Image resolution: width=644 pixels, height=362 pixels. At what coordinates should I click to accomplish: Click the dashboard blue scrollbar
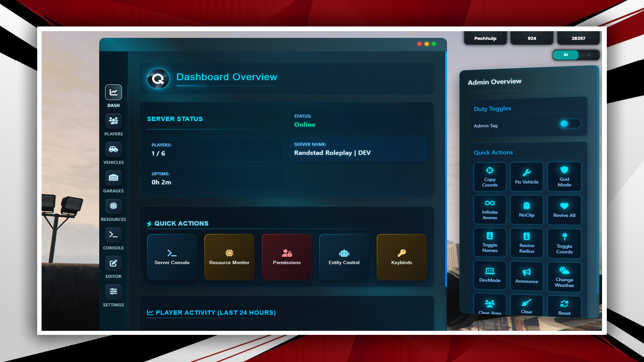pos(446,168)
